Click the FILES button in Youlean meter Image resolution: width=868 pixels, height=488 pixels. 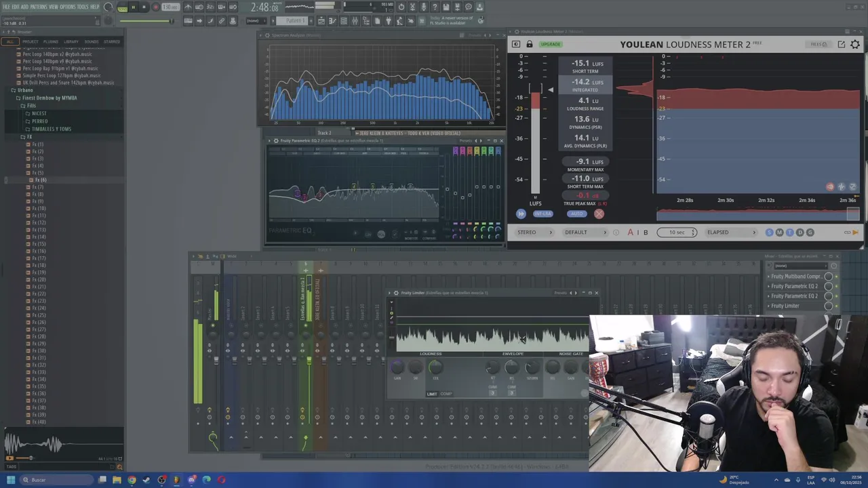pyautogui.click(x=818, y=44)
